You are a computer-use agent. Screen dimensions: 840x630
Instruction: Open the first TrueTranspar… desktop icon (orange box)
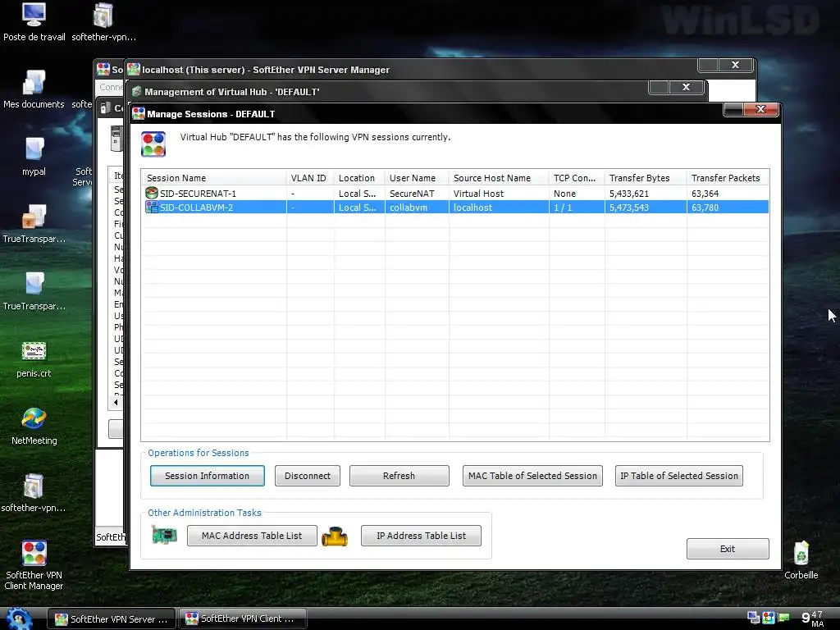[34, 224]
